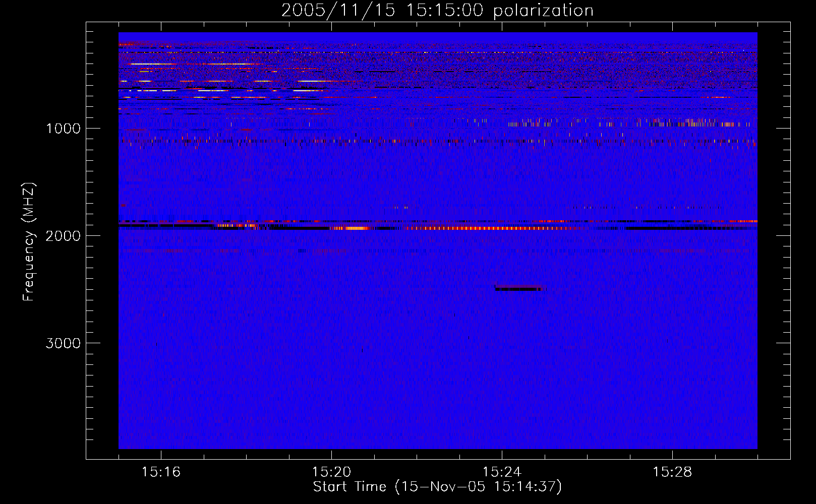Click the 15:28 time tick label

[672, 472]
